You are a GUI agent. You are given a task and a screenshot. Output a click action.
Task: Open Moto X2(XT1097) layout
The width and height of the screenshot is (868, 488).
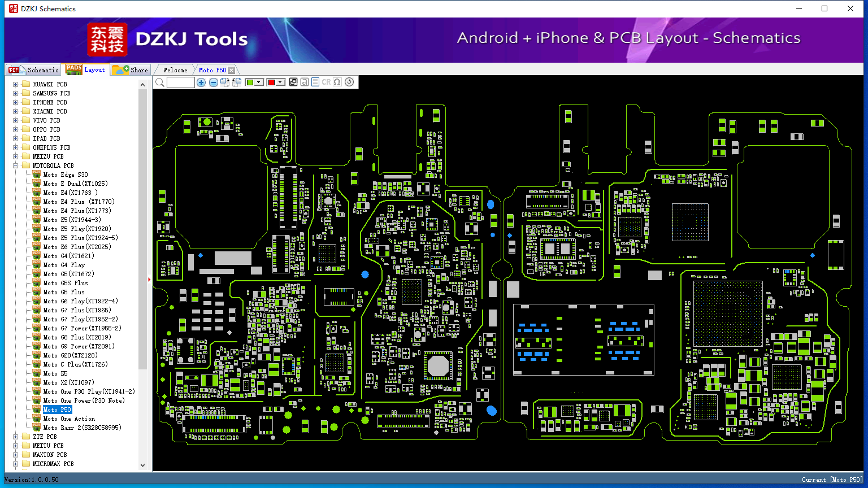click(68, 382)
